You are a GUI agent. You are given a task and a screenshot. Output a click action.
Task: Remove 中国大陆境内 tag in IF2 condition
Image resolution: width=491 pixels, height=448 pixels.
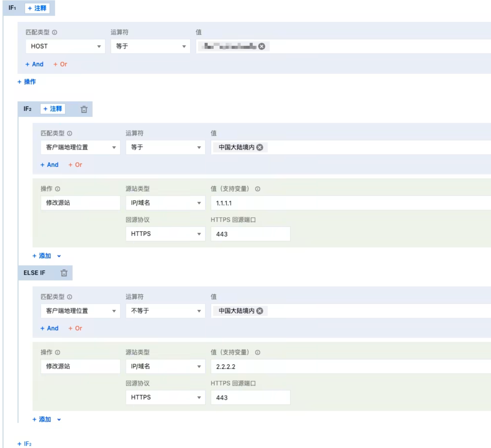pyautogui.click(x=260, y=147)
